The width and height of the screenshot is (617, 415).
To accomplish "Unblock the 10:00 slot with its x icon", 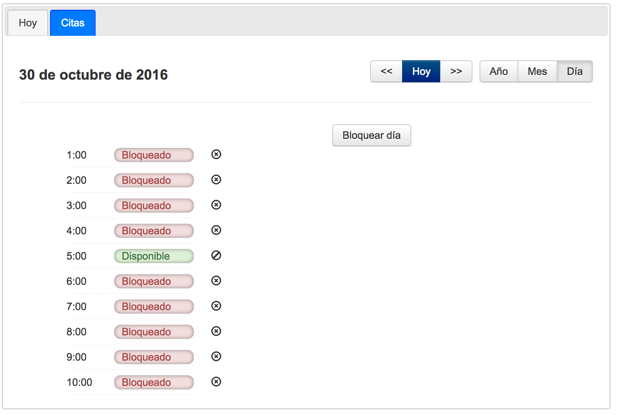I will (216, 381).
